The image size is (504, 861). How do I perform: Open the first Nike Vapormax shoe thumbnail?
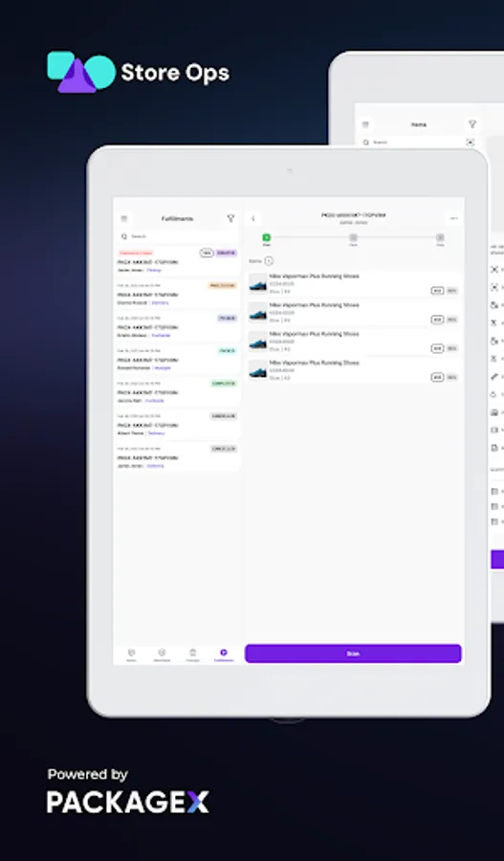(257, 283)
